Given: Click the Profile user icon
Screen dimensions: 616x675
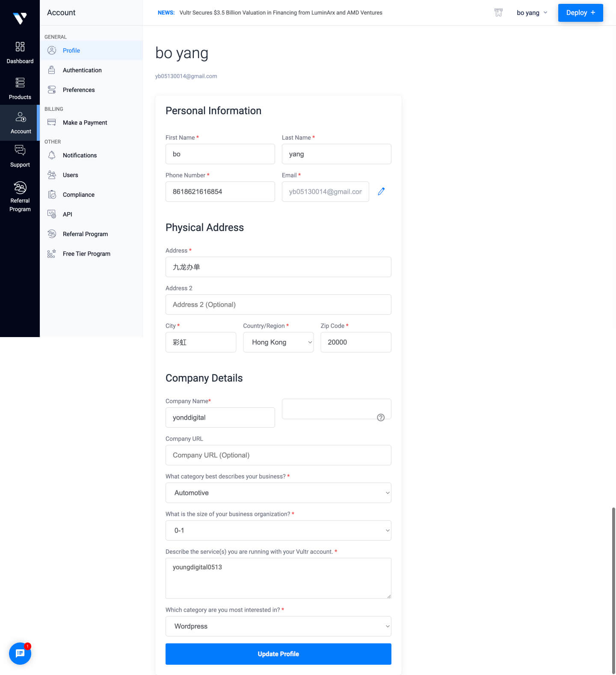Looking at the screenshot, I should pyautogui.click(x=52, y=50).
